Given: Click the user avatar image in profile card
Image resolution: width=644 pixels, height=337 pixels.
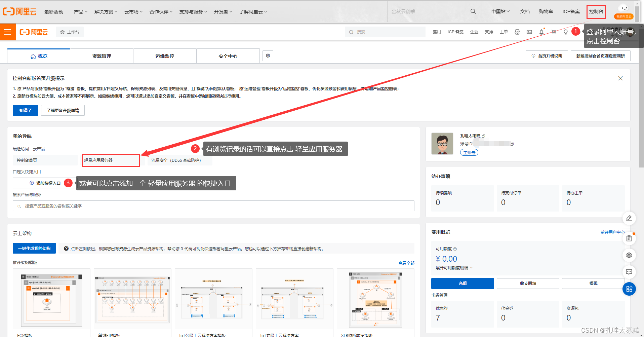Looking at the screenshot, I should tap(442, 144).
